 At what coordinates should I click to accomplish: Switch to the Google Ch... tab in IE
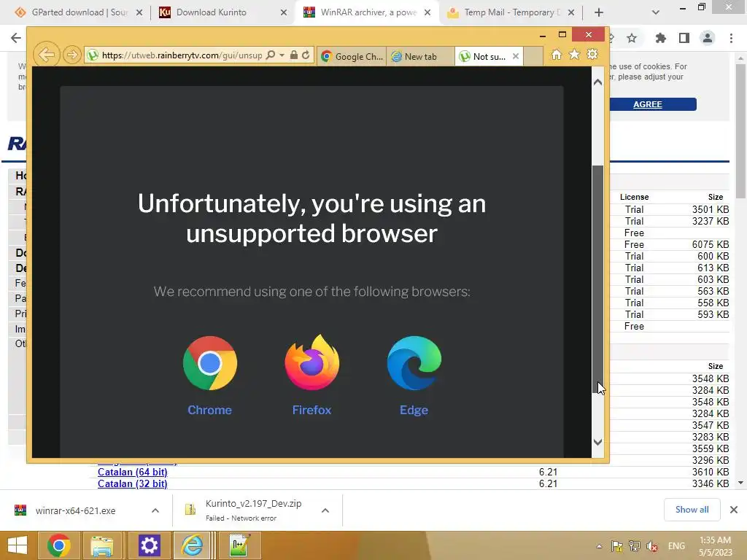click(352, 56)
